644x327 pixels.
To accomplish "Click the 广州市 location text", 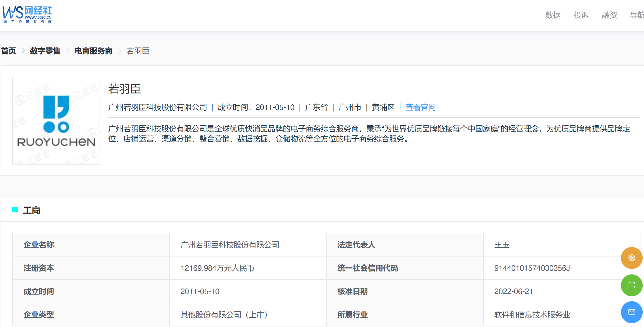I will click(x=350, y=107).
